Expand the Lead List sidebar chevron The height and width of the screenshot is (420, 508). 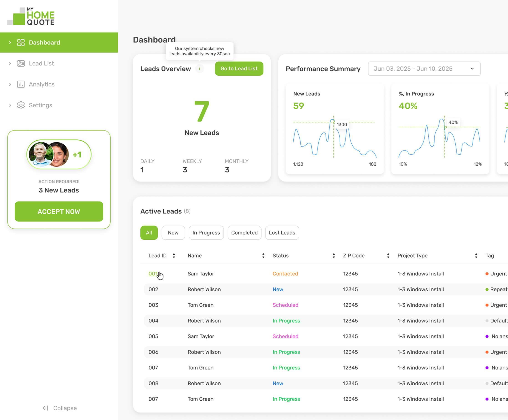(10, 63)
